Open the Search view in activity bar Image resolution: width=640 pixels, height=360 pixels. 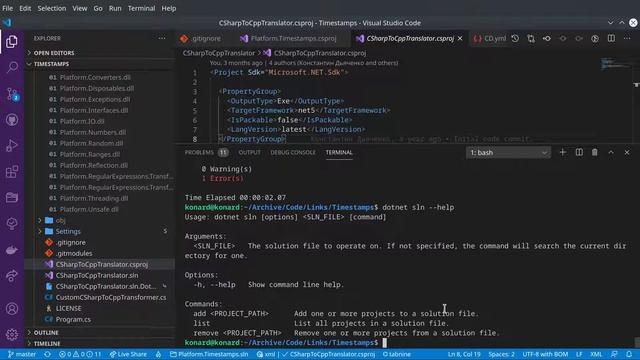point(12,67)
